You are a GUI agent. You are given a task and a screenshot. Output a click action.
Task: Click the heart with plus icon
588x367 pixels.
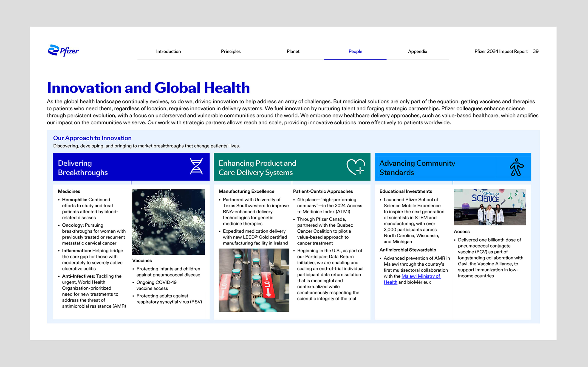point(356,167)
